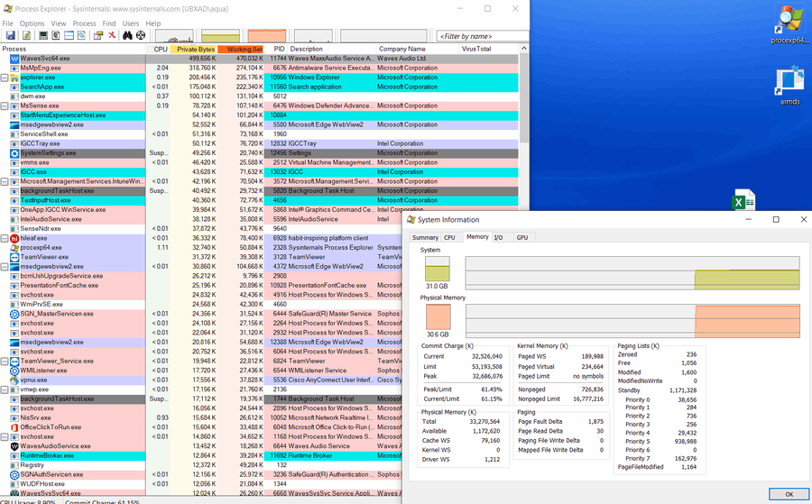This screenshot has width=812, height=504.
Task: Collapse the Microsoft.Management.Services.IntuneWin node
Action: click(5, 181)
